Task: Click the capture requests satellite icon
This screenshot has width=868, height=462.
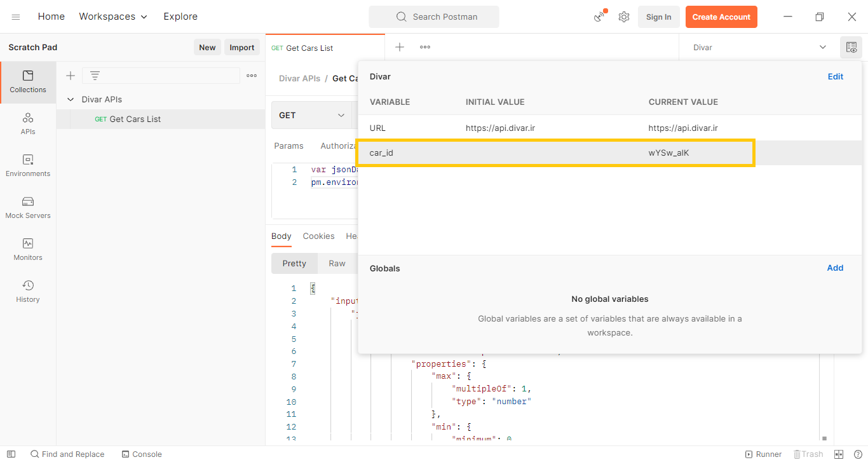Action: 599,17
